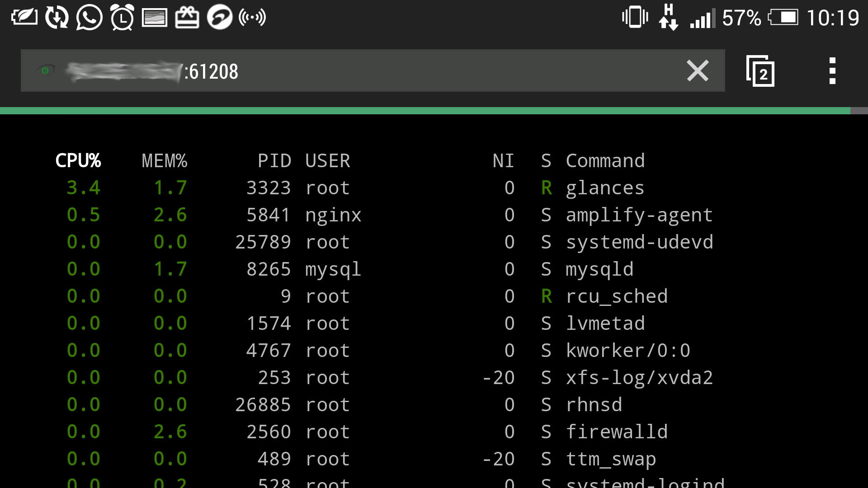Select the rcu_sched process command
868x488 pixels.
(x=617, y=297)
